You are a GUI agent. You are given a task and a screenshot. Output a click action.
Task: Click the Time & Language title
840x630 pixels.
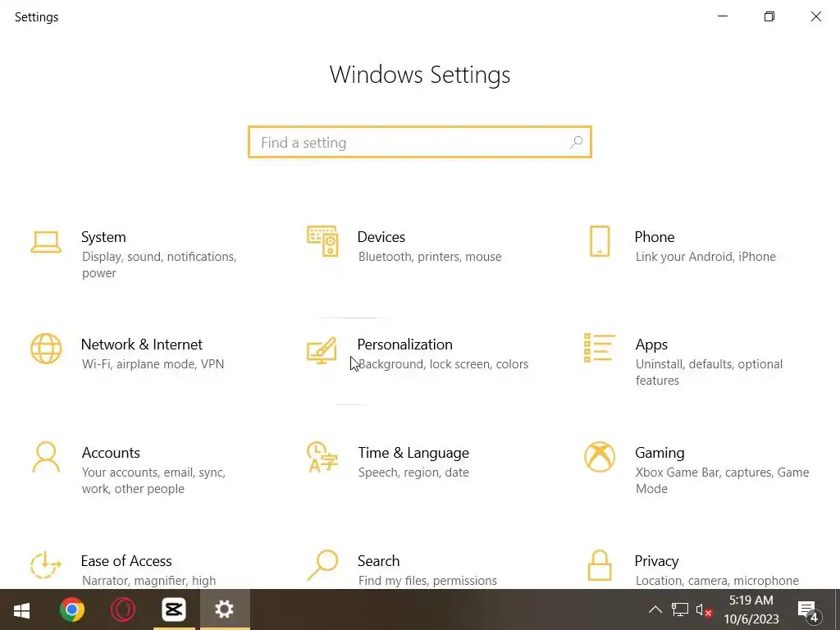click(x=413, y=453)
